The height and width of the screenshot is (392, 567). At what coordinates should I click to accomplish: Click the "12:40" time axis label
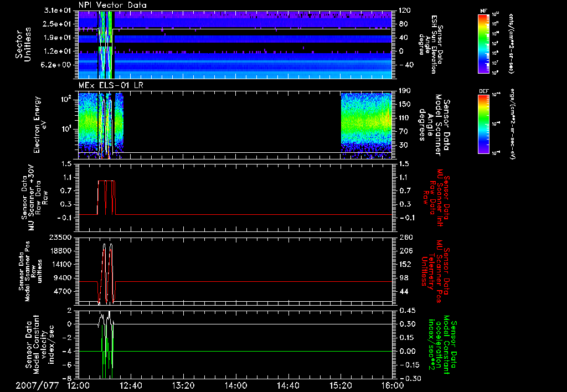click(x=131, y=385)
